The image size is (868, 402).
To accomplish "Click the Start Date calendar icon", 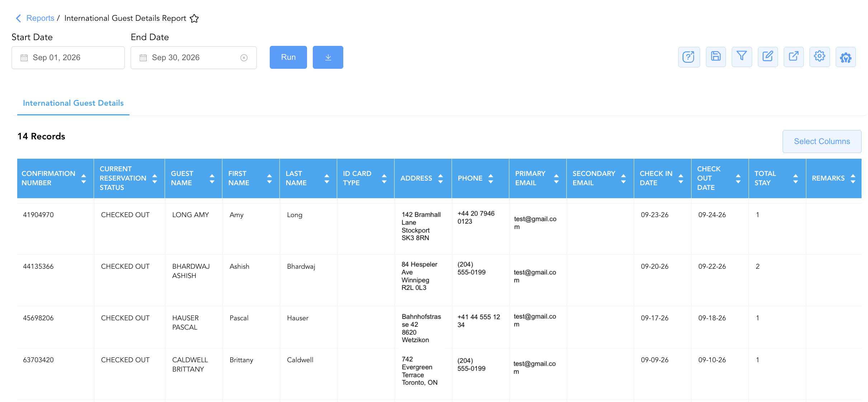I will tap(24, 58).
